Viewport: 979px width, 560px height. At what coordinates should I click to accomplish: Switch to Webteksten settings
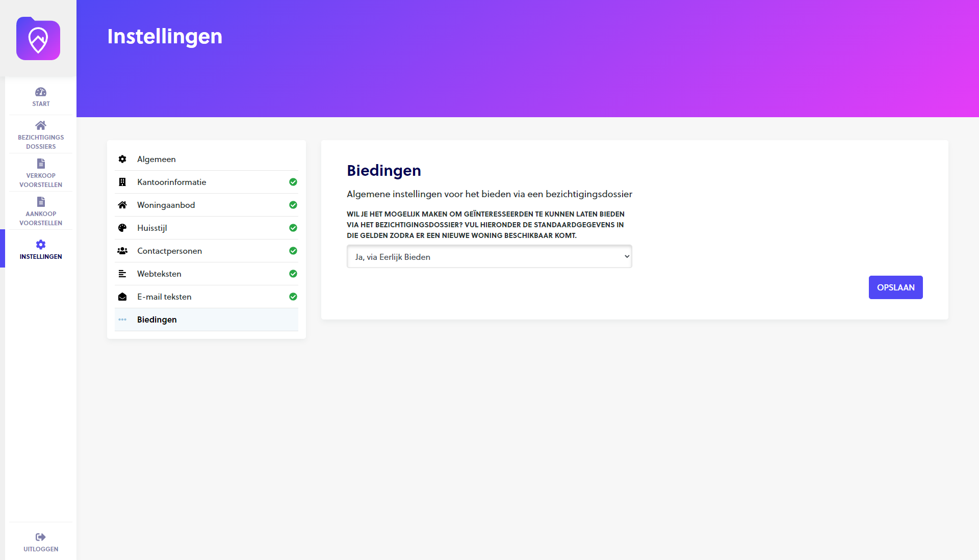pos(207,274)
